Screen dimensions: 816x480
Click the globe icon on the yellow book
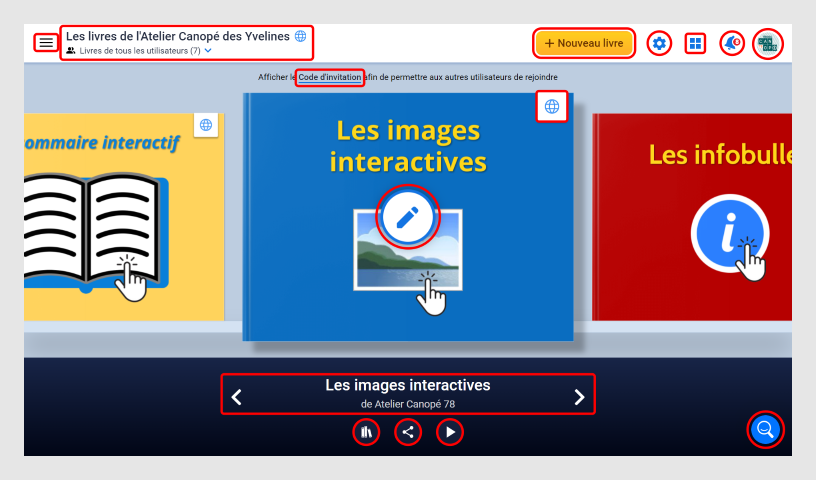(x=206, y=125)
